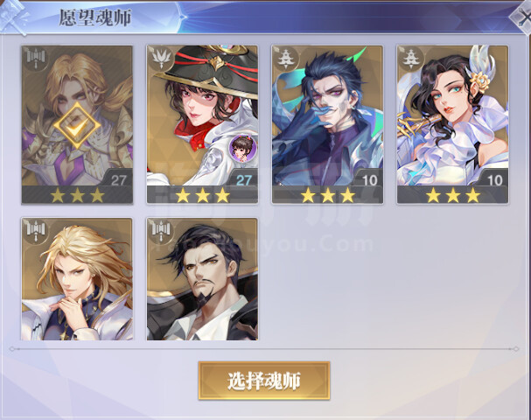Pick the long blonde-haired man card

tap(77, 279)
